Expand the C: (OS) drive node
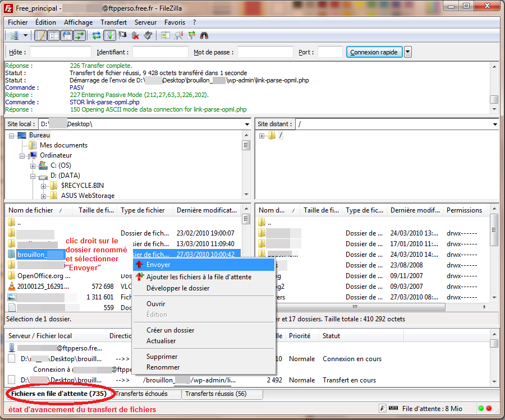The width and height of the screenshot is (505, 420). (x=33, y=166)
